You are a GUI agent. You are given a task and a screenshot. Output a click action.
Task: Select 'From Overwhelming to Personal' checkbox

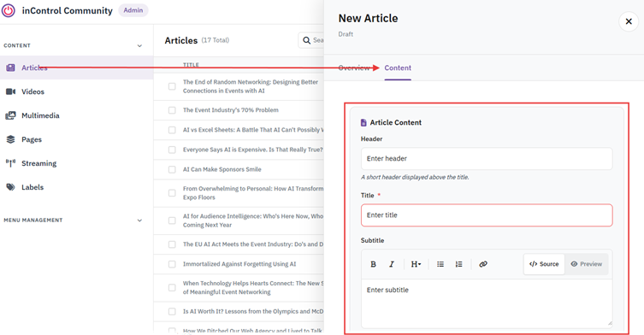(x=172, y=193)
